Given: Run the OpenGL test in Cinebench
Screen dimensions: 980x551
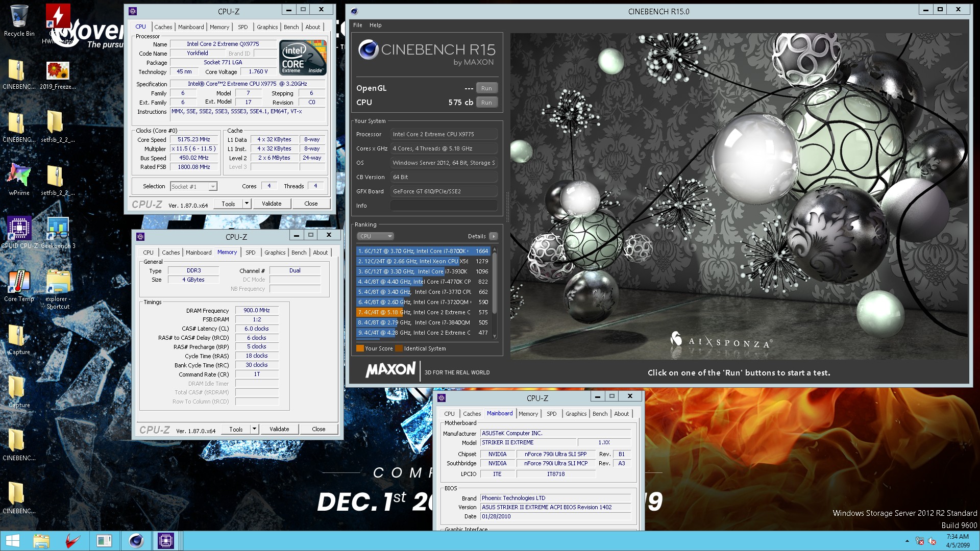Looking at the screenshot, I should click(x=486, y=88).
